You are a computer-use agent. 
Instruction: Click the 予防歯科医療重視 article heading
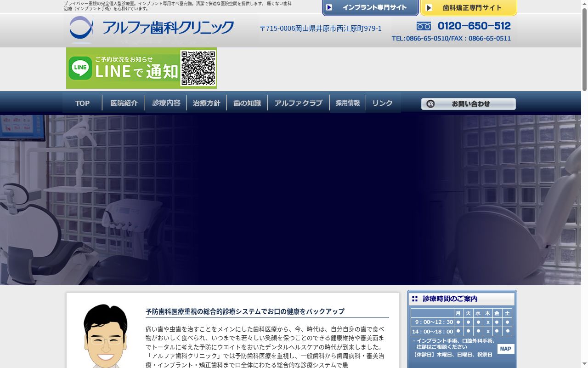pyautogui.click(x=245, y=311)
